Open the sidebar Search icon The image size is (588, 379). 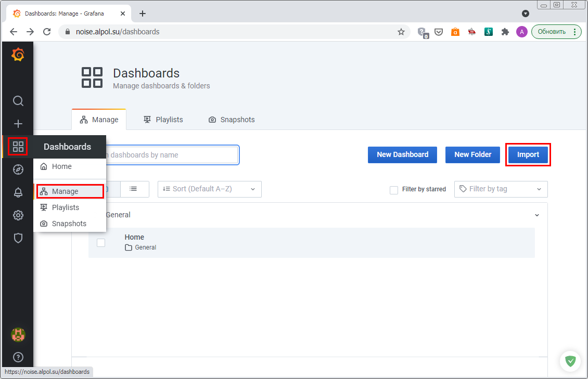[18, 101]
